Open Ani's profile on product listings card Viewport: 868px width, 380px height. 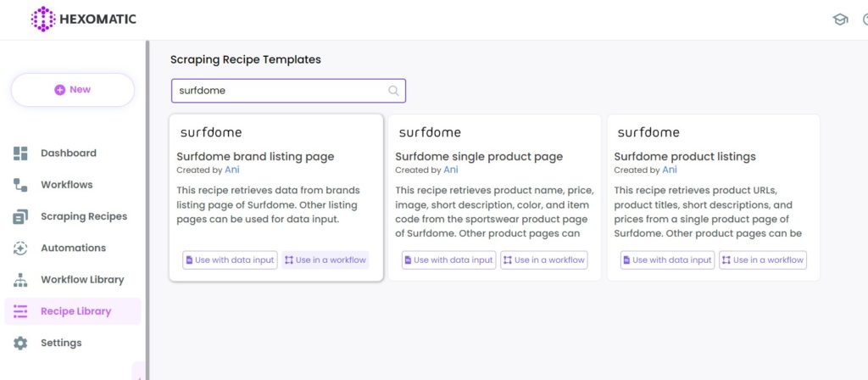point(670,170)
